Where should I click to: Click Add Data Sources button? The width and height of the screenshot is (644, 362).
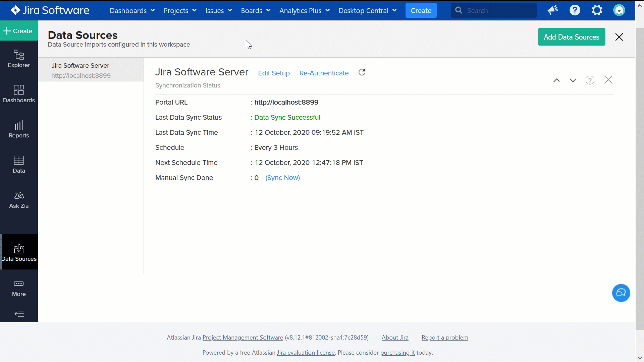571,37
